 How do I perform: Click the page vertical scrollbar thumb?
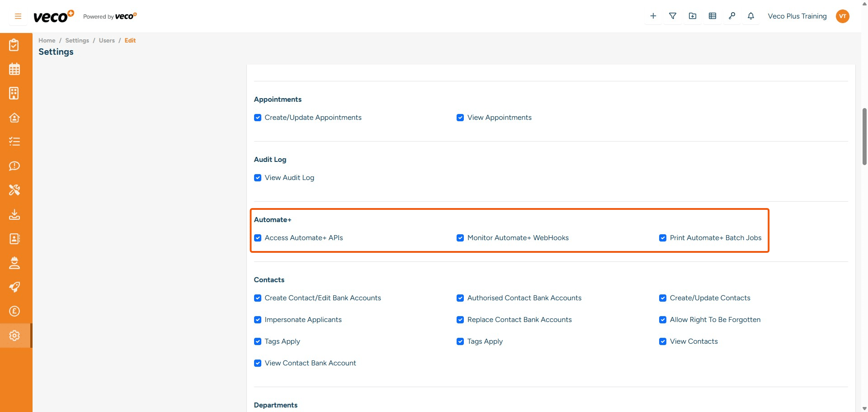(864, 136)
